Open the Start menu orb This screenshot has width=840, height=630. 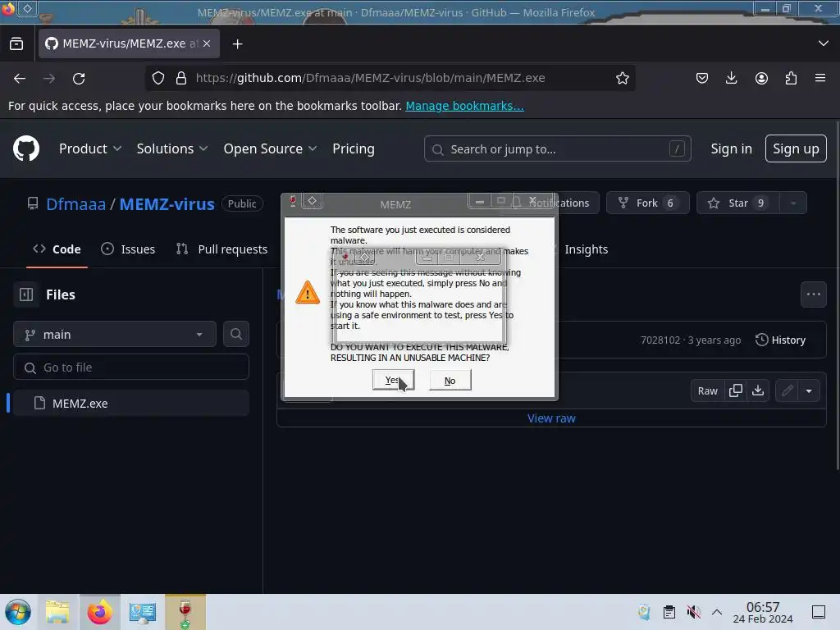coord(18,612)
